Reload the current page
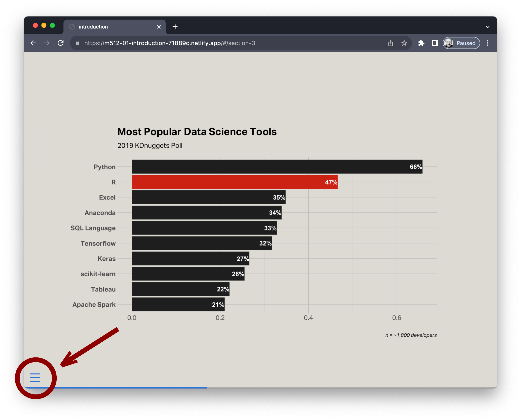 click(x=60, y=43)
